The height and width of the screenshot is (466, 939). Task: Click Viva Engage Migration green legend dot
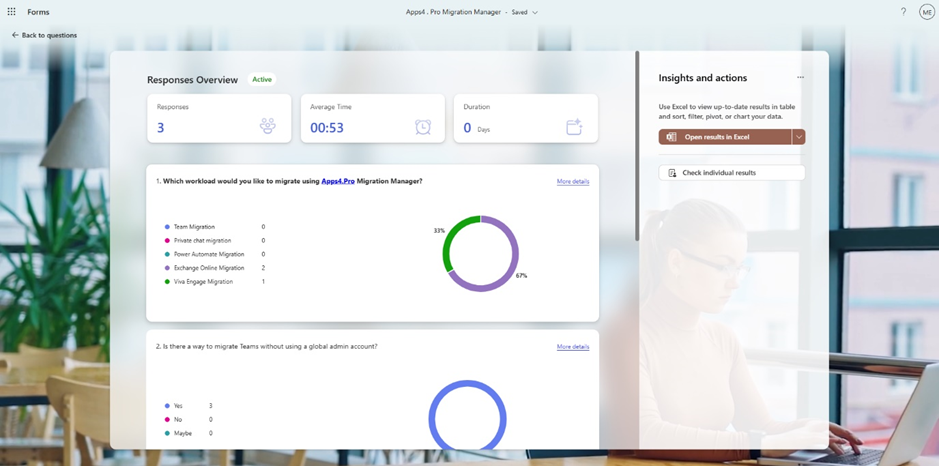point(167,282)
